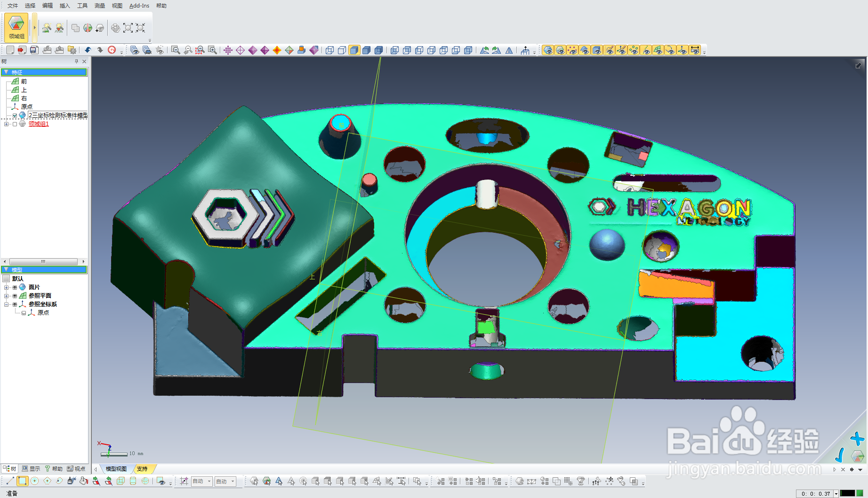
Task: Click the red Undo-all circular arrow icon
Action: point(112,50)
